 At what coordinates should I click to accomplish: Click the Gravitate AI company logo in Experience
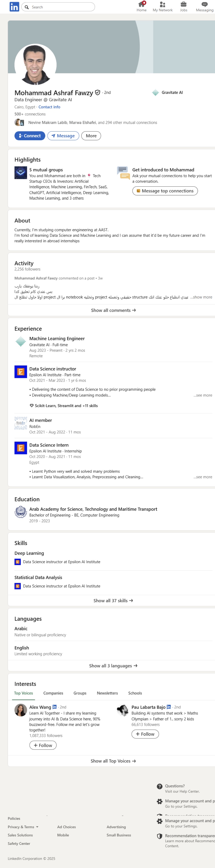[20, 341]
